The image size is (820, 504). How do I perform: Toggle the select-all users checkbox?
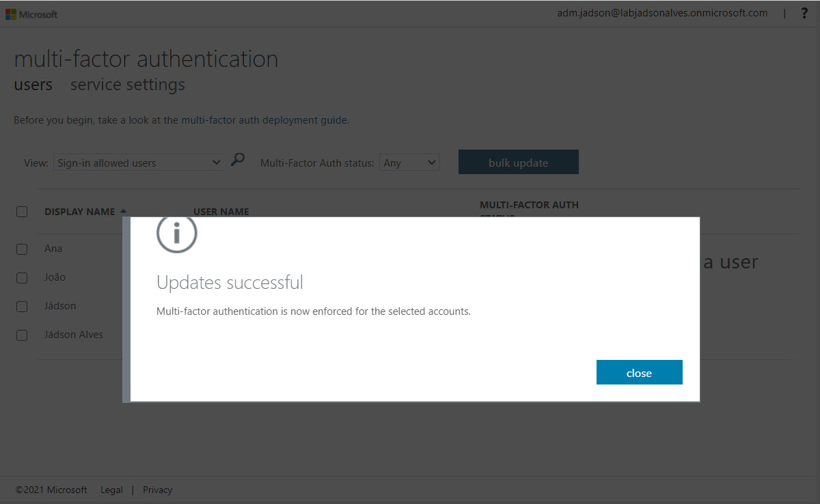[22, 212]
